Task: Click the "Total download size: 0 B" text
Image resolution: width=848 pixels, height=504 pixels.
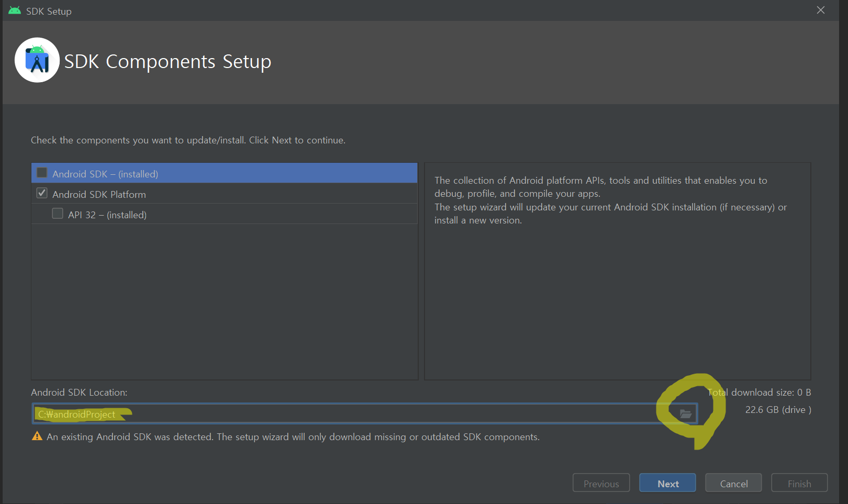Action: (x=759, y=393)
